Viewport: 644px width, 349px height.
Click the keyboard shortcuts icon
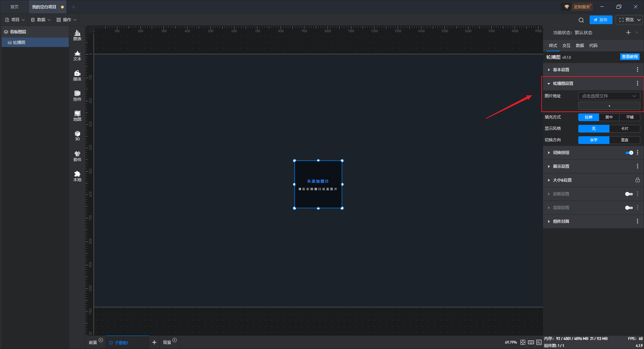[x=531, y=342]
